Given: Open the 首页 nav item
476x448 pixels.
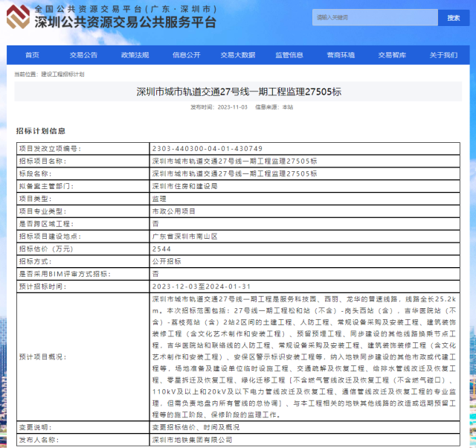Looking at the screenshot, I should (32, 55).
